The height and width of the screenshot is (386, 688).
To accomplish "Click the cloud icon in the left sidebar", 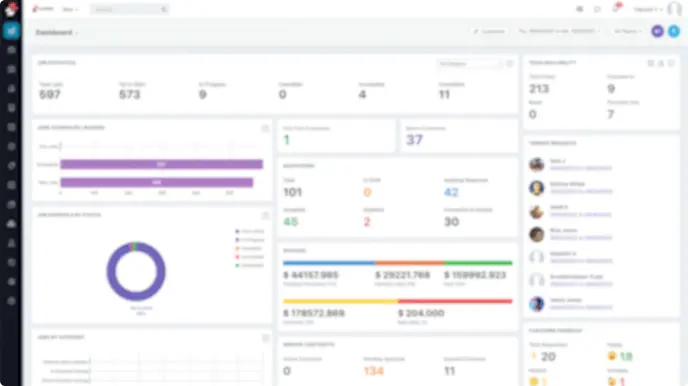I will 11,224.
